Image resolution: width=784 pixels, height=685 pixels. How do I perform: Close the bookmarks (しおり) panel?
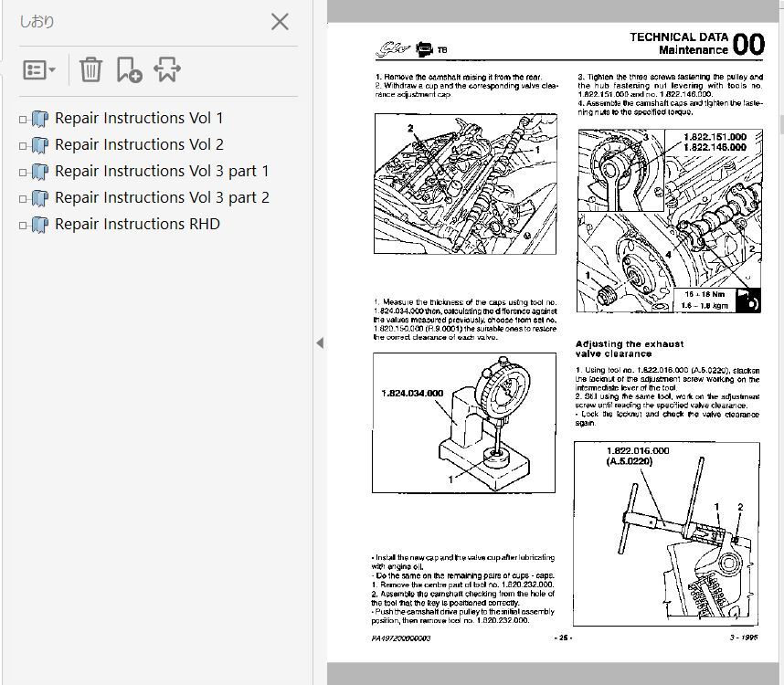tap(280, 22)
